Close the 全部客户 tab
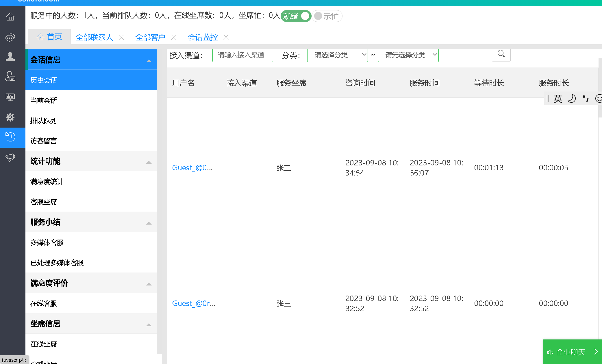This screenshot has width=602, height=364. click(x=173, y=37)
